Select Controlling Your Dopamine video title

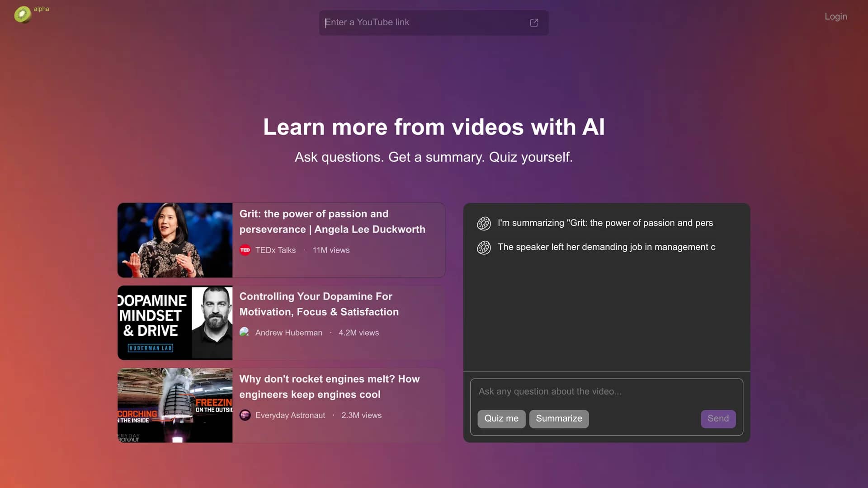(x=319, y=304)
